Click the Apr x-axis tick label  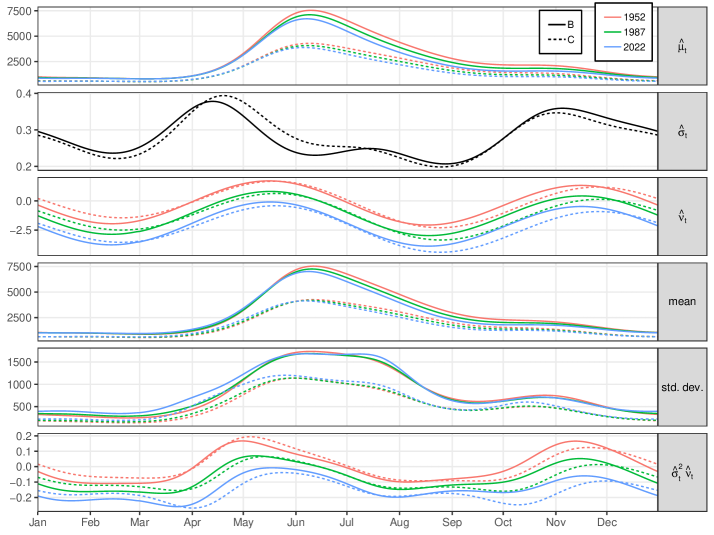pyautogui.click(x=191, y=522)
